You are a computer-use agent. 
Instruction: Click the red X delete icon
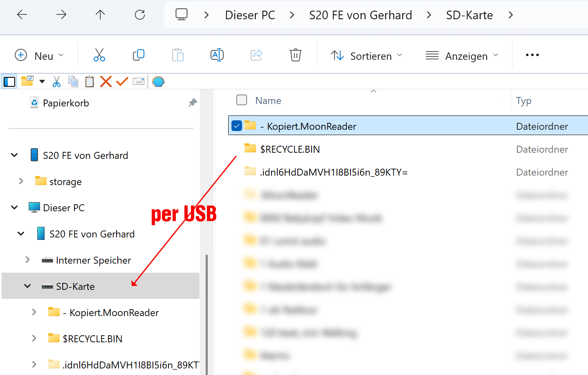coord(106,81)
